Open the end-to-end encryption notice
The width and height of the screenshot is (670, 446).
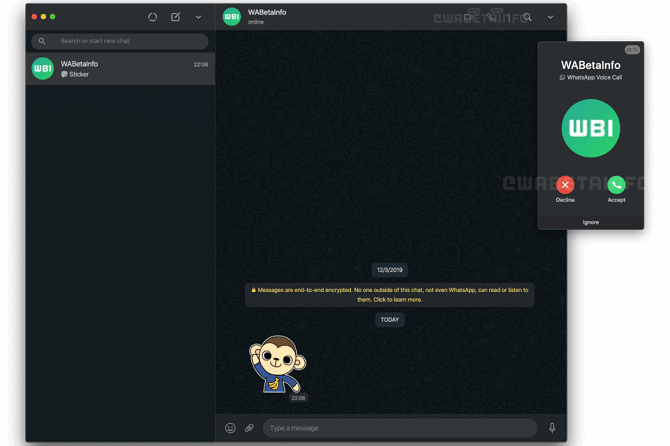pyautogui.click(x=390, y=295)
